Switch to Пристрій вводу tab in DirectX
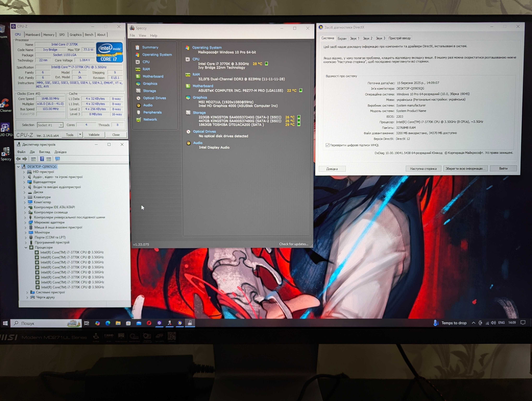This screenshot has width=532, height=401. (x=400, y=38)
